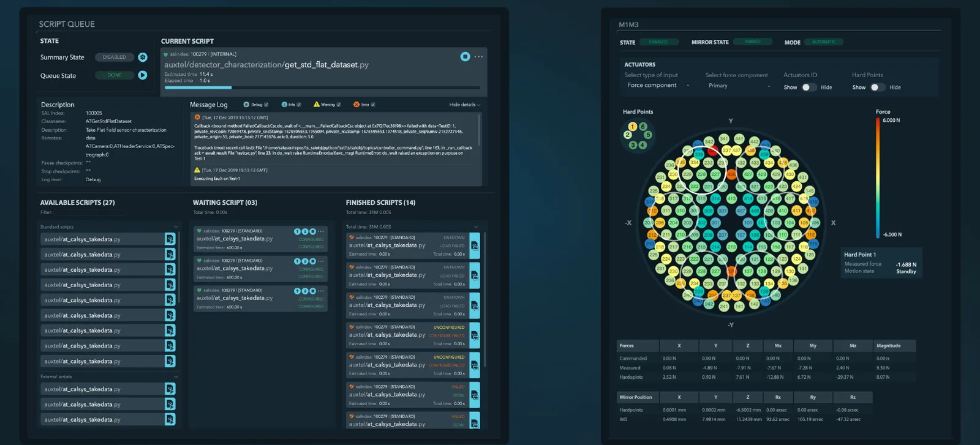Click the -1.688 N measured force value
The width and height of the screenshot is (980, 445).
906,265
